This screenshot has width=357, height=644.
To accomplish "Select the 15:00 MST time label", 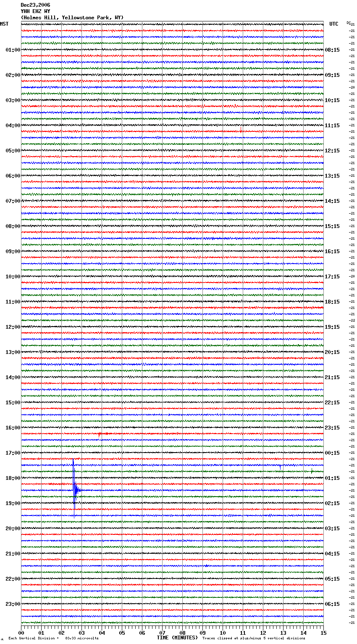I will [13, 403].
